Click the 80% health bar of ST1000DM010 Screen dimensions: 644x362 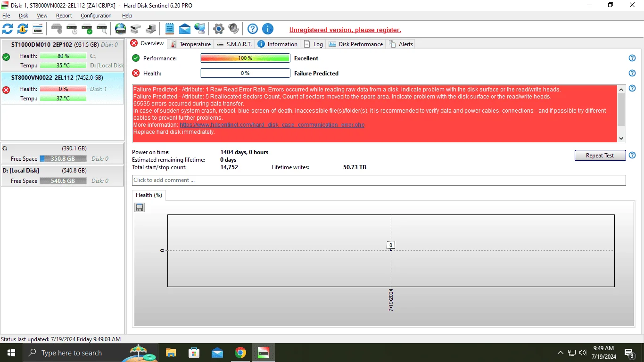tap(63, 56)
